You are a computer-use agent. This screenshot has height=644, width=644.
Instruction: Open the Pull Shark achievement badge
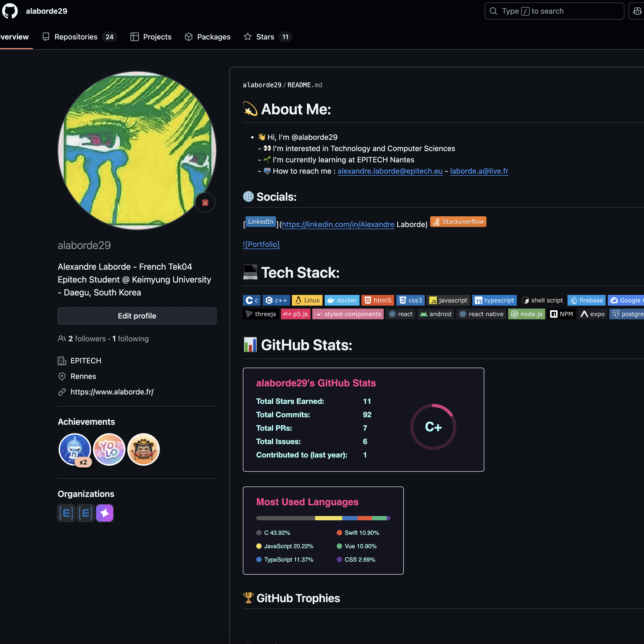[75, 449]
